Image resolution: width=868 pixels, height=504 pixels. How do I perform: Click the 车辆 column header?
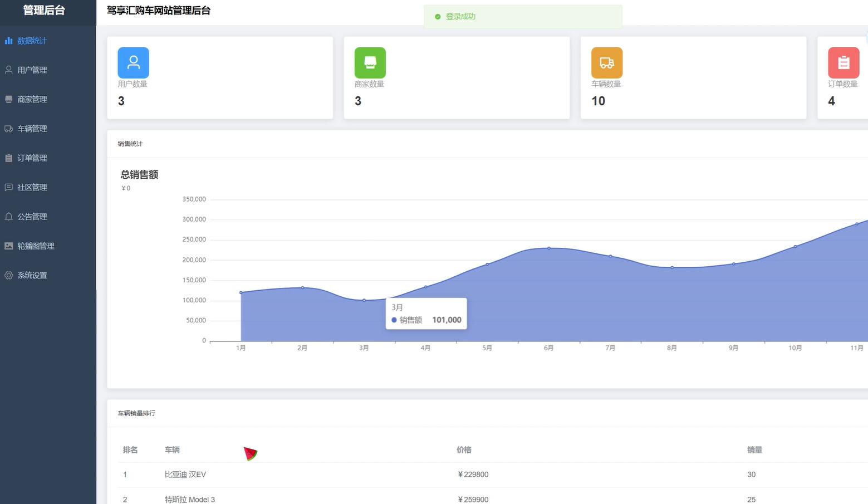pyautogui.click(x=172, y=450)
